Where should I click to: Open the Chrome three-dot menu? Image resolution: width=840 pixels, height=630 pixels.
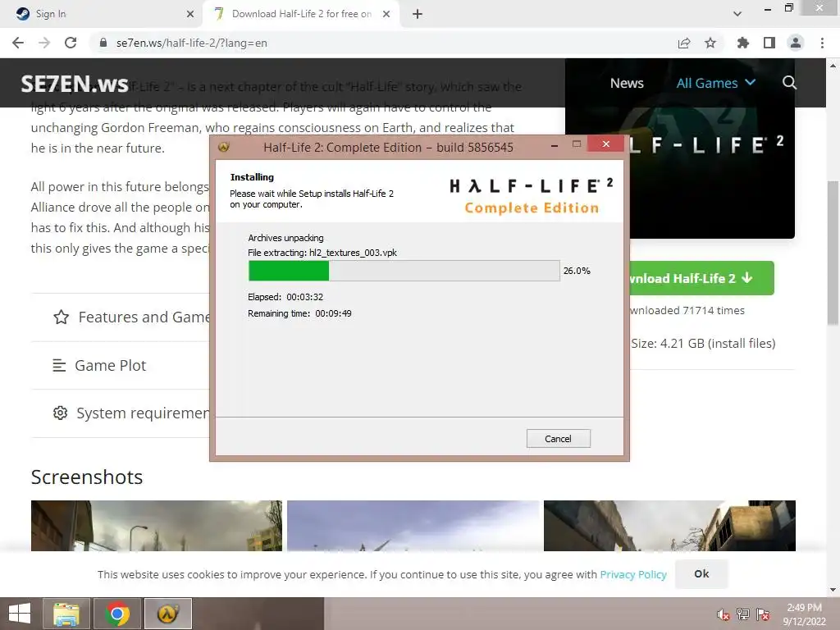click(822, 43)
